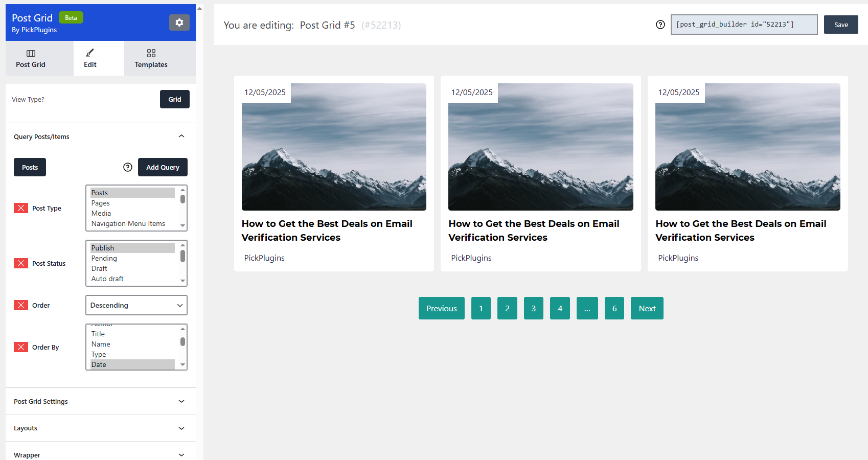Click the down arrow of Post Type list scrollbar
This screenshot has width=868, height=460.
(x=182, y=225)
